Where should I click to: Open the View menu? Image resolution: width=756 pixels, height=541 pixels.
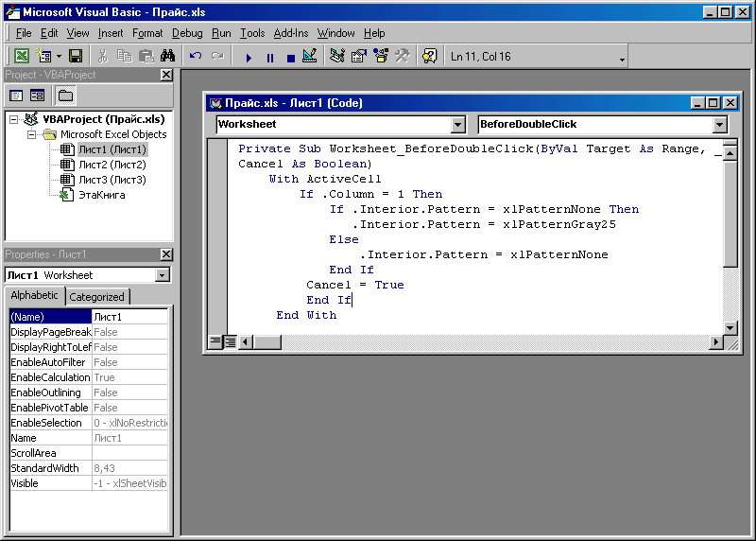77,33
